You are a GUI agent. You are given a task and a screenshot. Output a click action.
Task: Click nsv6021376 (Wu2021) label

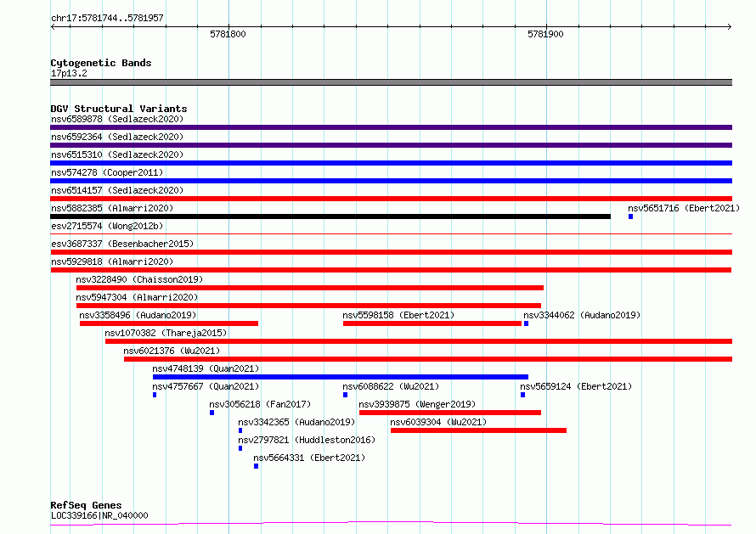click(172, 351)
